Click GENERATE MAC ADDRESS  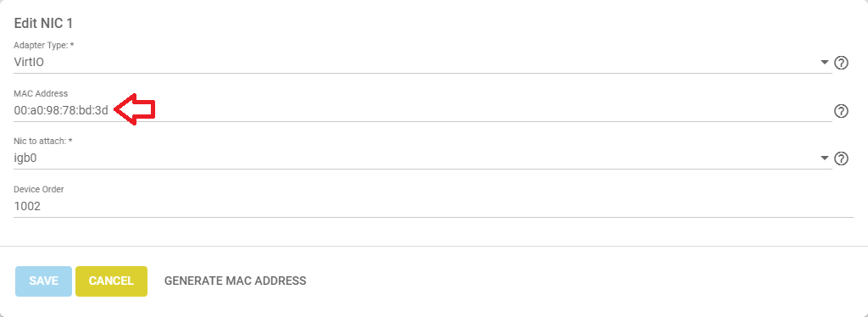[236, 281]
